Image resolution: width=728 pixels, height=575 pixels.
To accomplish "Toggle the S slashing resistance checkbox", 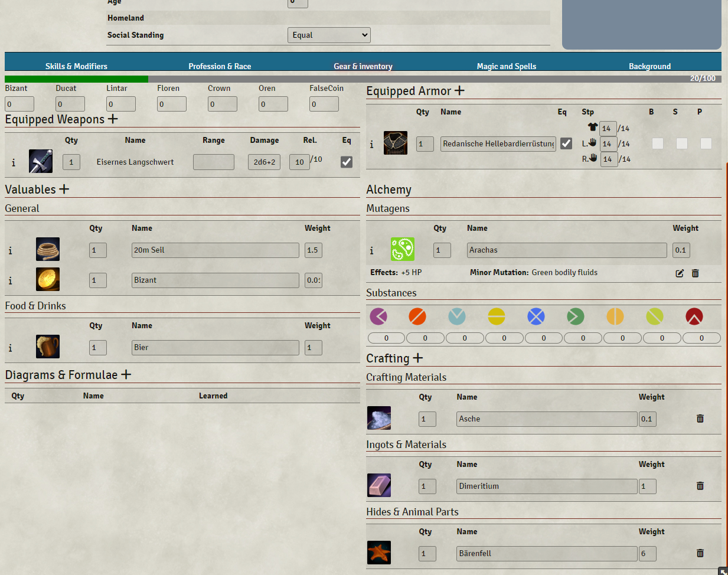I will coord(682,143).
